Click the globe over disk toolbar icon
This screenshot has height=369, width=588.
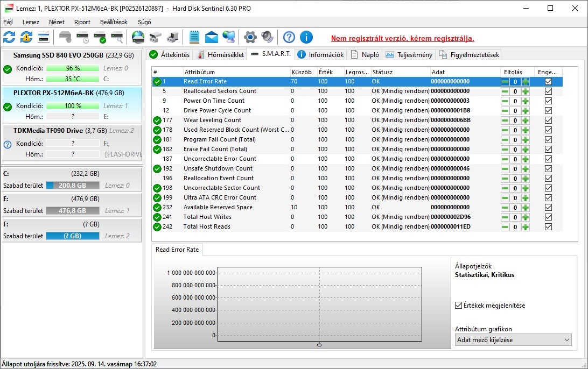[x=138, y=37]
